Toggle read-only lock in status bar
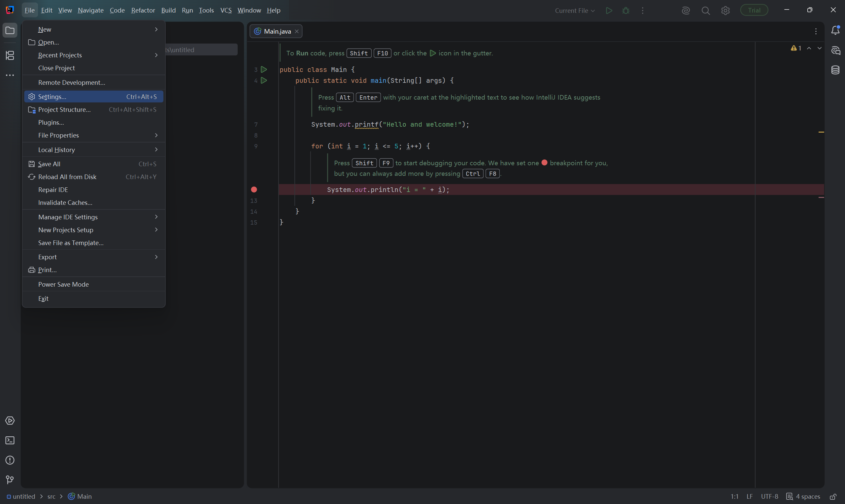The height and width of the screenshot is (504, 845). tap(833, 496)
